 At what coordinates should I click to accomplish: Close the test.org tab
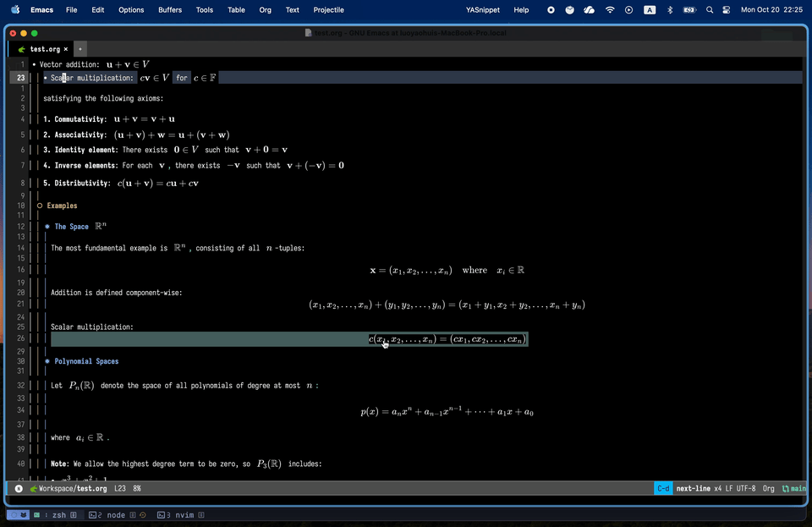pyautogui.click(x=66, y=49)
